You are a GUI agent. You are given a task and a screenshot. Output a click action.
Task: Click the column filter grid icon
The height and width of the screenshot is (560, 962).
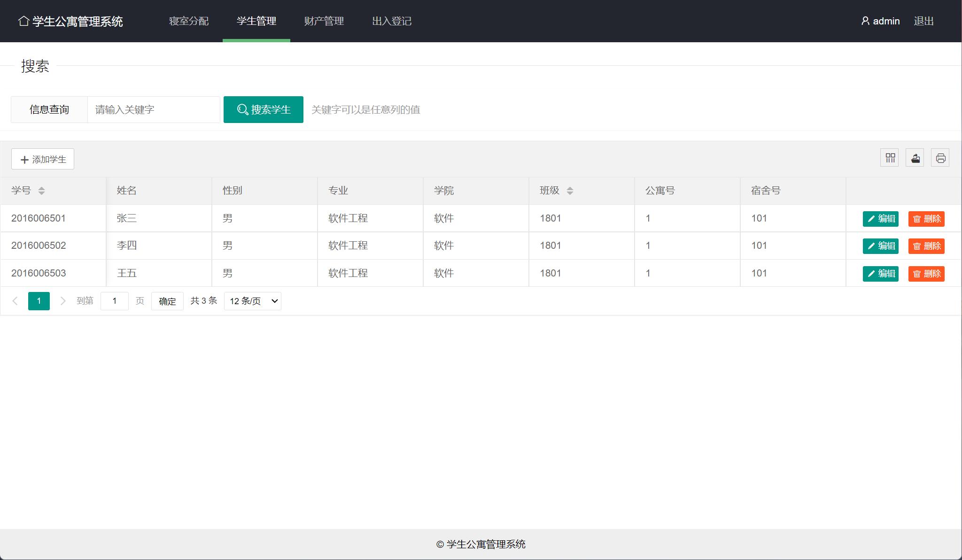(x=890, y=158)
